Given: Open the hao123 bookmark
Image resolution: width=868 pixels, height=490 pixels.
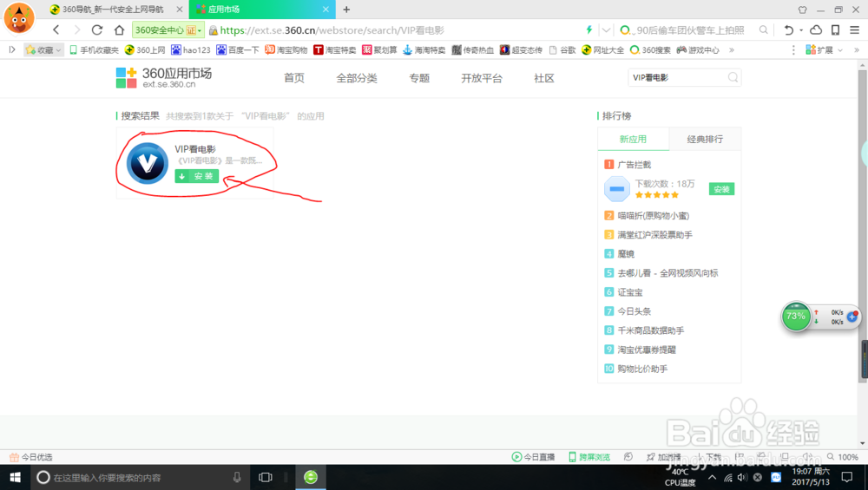Looking at the screenshot, I should (191, 49).
